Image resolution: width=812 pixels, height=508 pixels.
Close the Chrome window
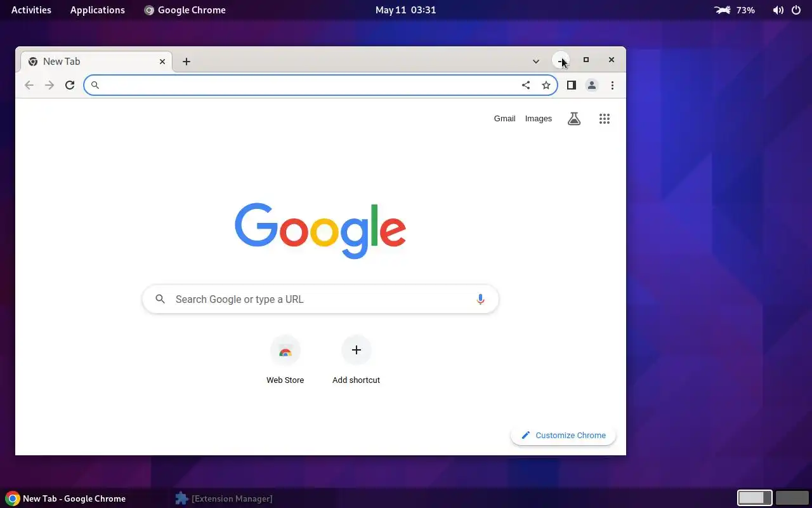click(x=612, y=60)
